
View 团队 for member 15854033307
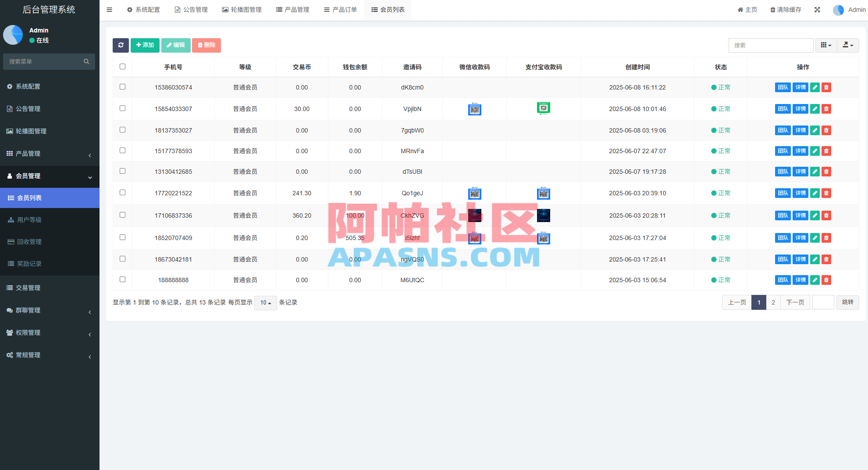[783, 109]
